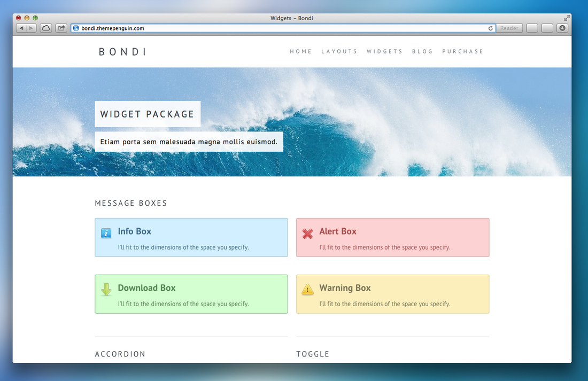Screen dimensions: 588x381
Task: Open the BLOG nav item
Action: (423, 51)
